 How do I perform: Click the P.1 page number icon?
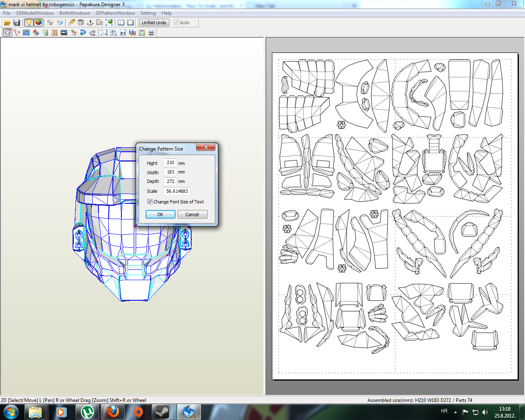pos(123,32)
